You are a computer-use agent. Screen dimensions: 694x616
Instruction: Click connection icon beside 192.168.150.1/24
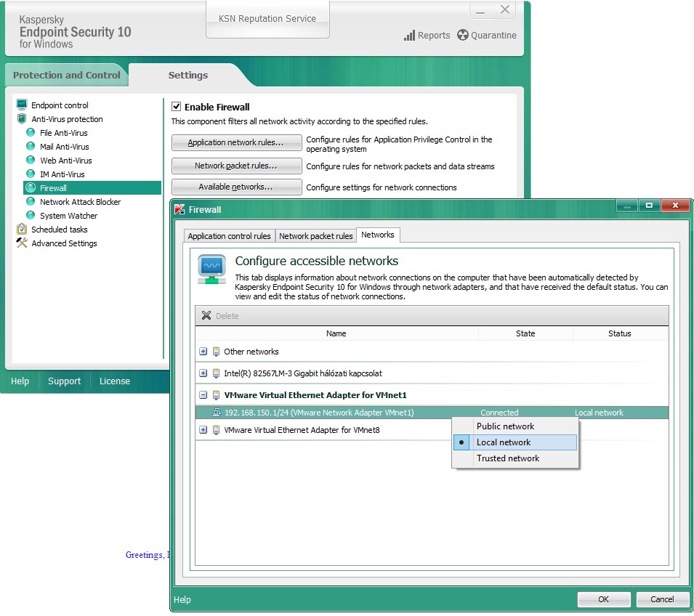[x=217, y=413]
